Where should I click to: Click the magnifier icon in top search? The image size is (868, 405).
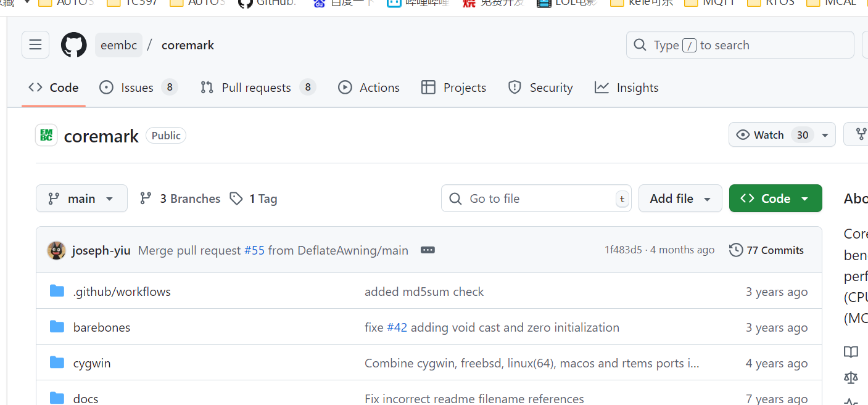[x=640, y=45]
